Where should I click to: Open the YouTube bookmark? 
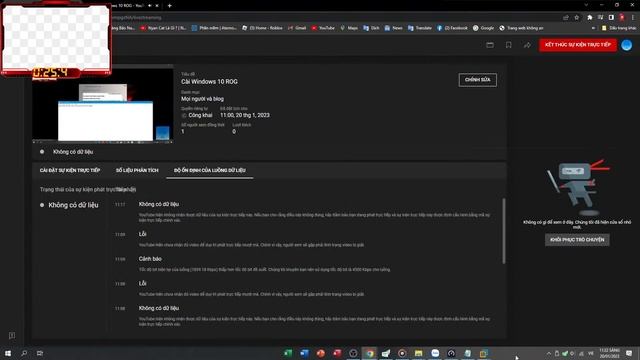point(323,28)
